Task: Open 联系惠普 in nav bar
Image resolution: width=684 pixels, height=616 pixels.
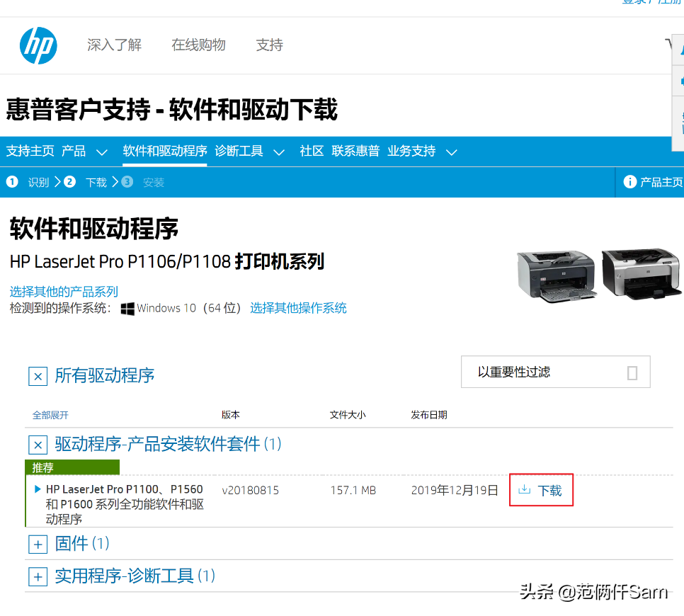Action: point(355,151)
